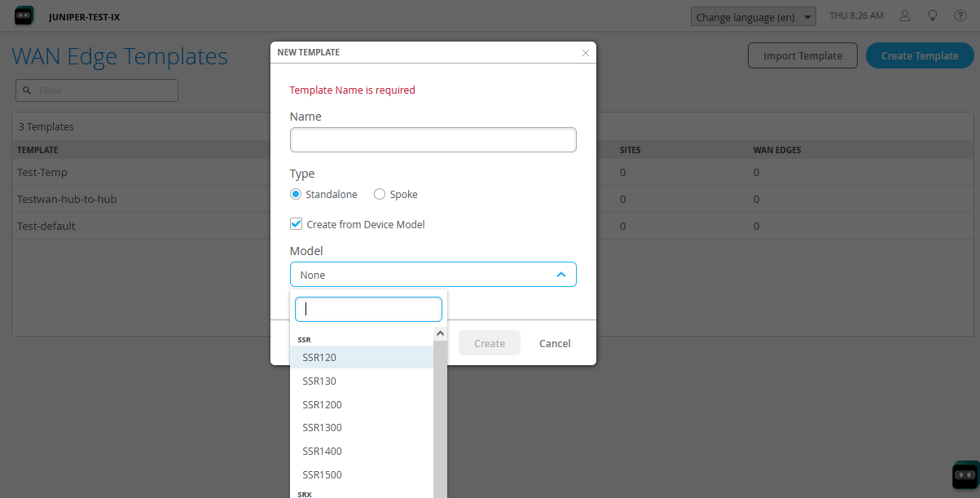Click the Mist logo icon top-left
The height and width of the screenshot is (498, 980).
pyautogui.click(x=24, y=16)
